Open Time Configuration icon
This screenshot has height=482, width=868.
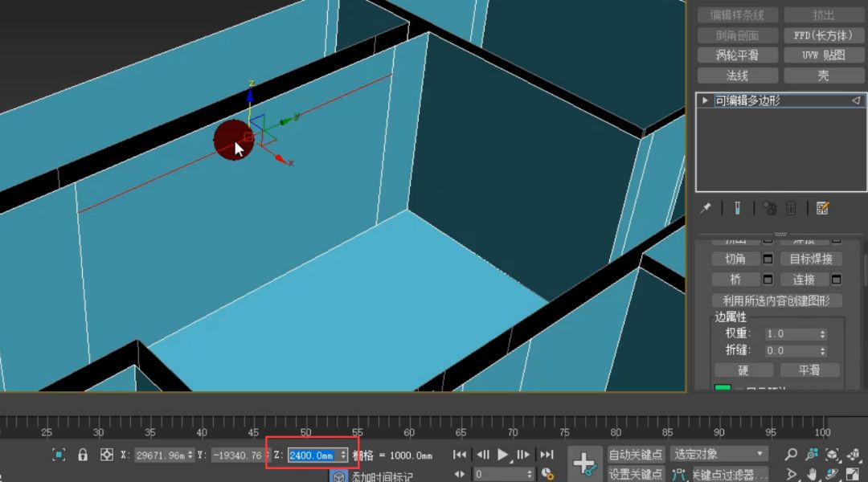click(x=547, y=474)
